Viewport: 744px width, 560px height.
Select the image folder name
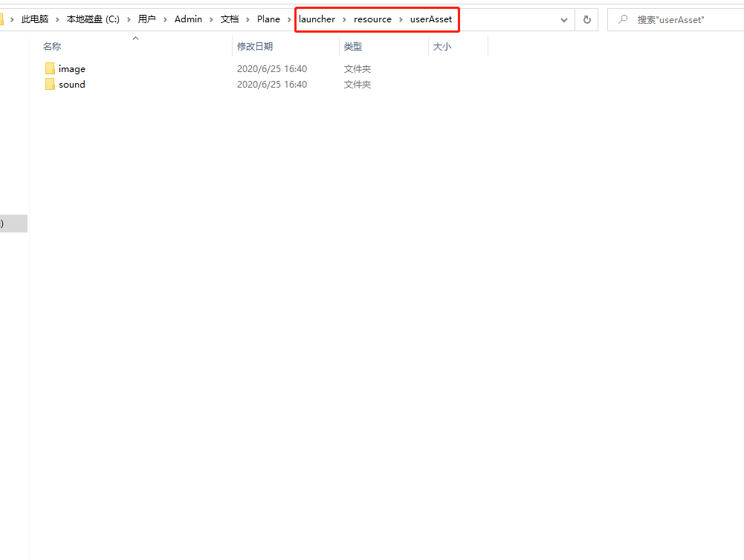(72, 69)
